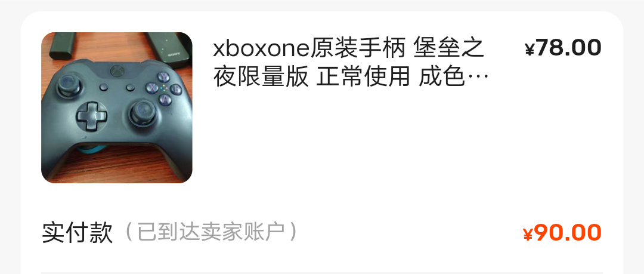The height and width of the screenshot is (274, 644).
Task: Click the 已到达卖家账户 status note
Action: pyautogui.click(x=211, y=232)
